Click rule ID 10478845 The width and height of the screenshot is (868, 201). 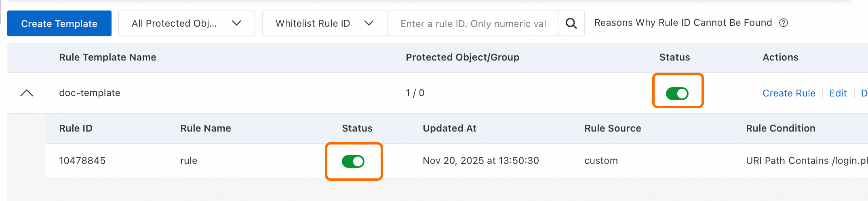[x=82, y=161]
